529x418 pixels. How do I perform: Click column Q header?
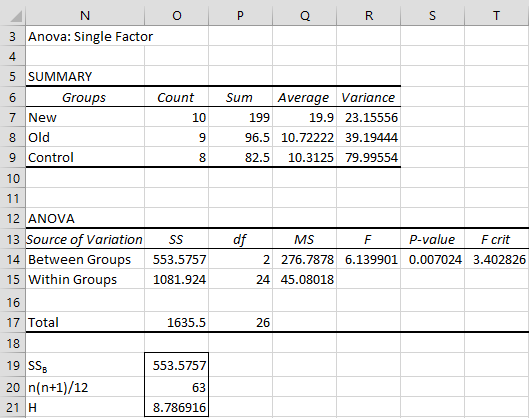pyautogui.click(x=304, y=16)
